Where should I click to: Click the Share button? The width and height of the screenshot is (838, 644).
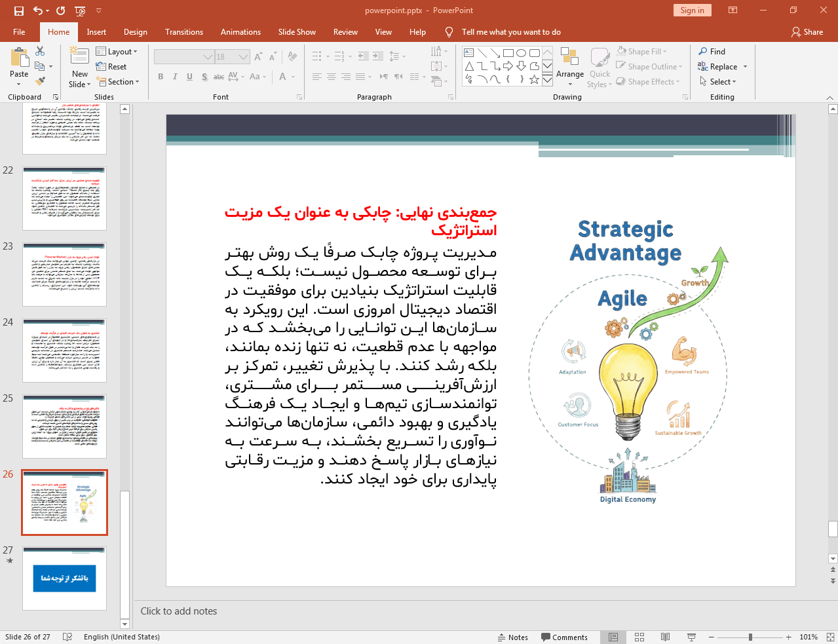point(807,32)
